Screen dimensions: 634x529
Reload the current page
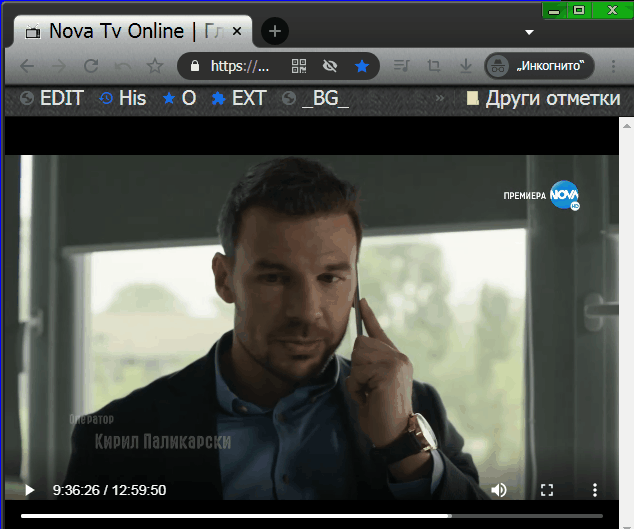[91, 66]
